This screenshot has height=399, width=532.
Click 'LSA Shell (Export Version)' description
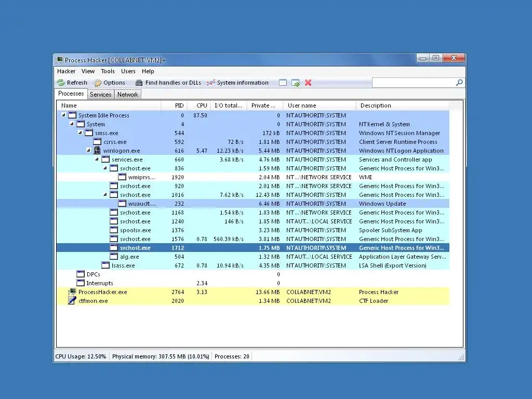pos(393,265)
